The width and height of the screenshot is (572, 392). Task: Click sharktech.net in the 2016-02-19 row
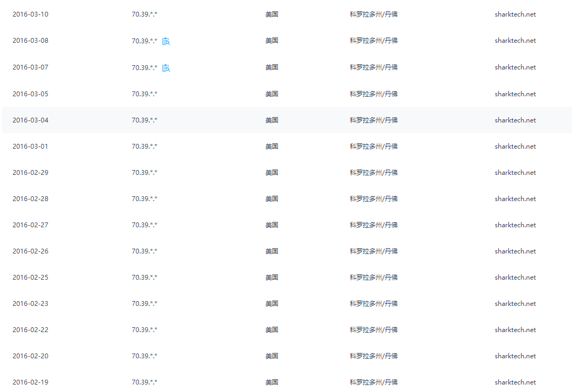(x=515, y=382)
